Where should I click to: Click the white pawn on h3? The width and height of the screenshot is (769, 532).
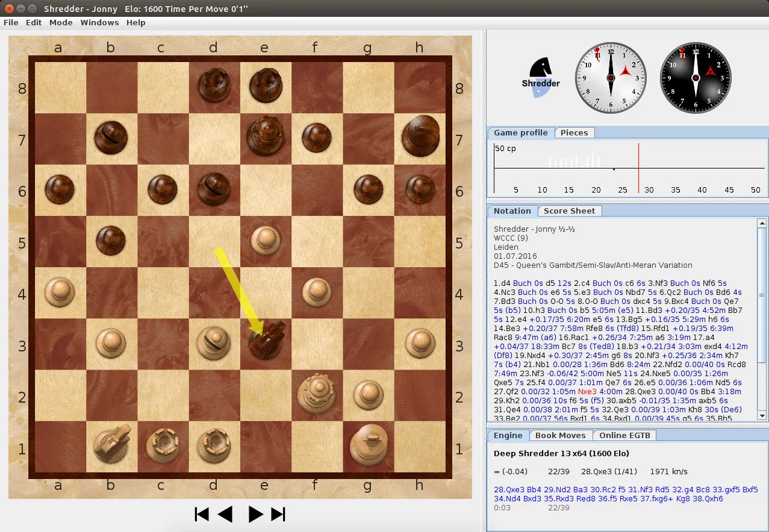click(x=419, y=342)
